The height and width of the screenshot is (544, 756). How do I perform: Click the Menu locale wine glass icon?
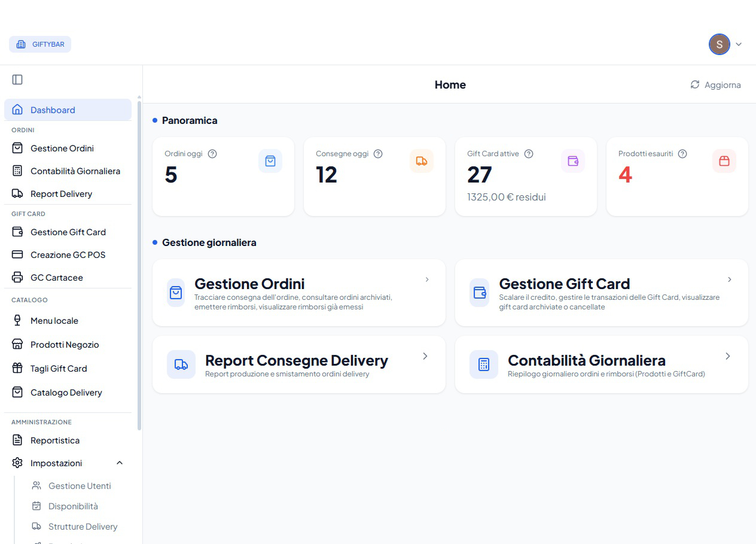[17, 320]
